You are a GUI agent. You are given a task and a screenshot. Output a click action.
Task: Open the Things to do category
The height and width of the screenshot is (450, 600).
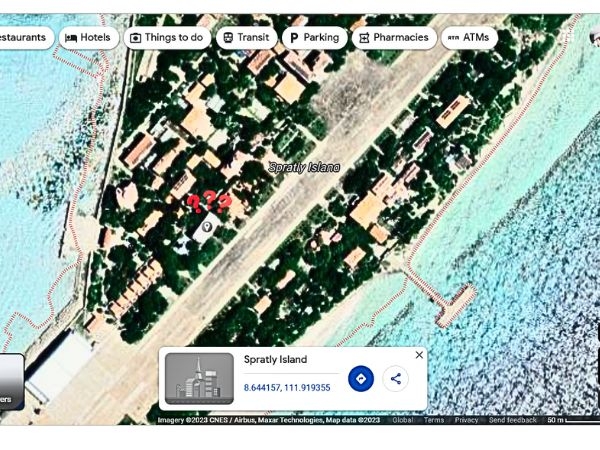(167, 38)
